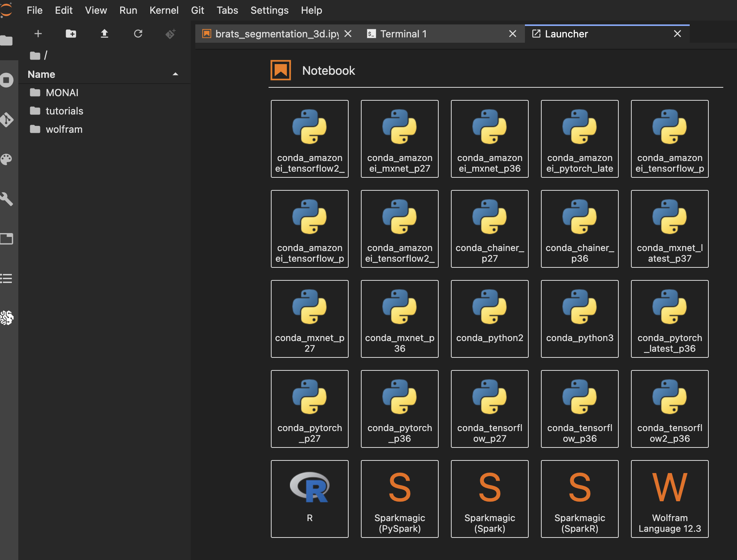This screenshot has height=560, width=737.
Task: Open the File Browser sidebar panel
Action: [6, 40]
